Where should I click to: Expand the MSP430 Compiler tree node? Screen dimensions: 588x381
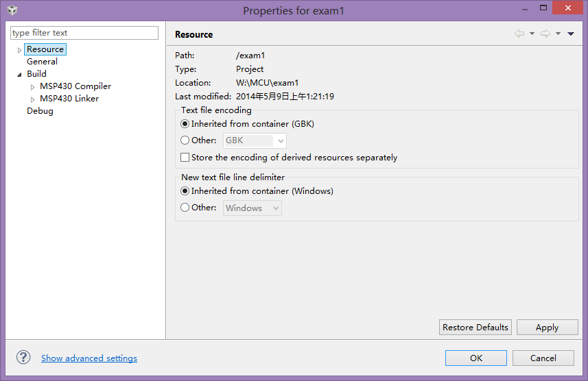pos(32,87)
